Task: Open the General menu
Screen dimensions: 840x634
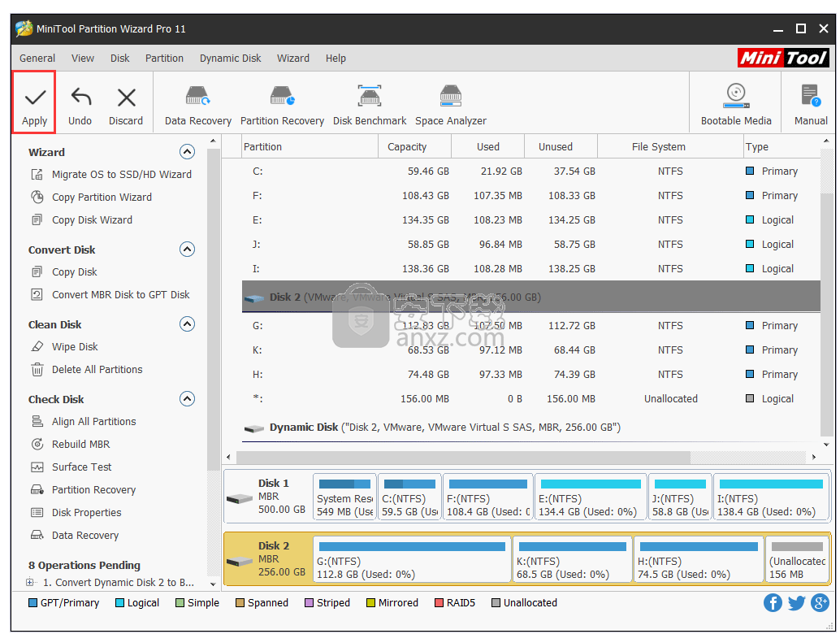Action: pos(37,58)
